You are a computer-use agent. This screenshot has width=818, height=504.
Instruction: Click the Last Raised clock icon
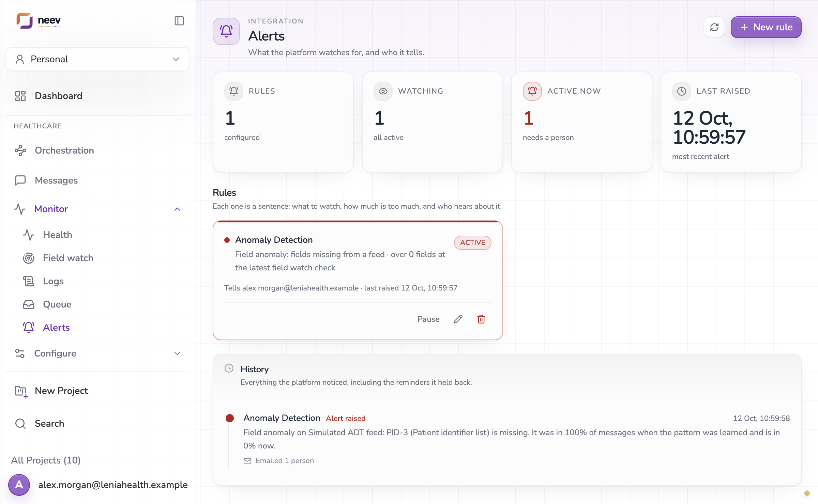tap(682, 91)
